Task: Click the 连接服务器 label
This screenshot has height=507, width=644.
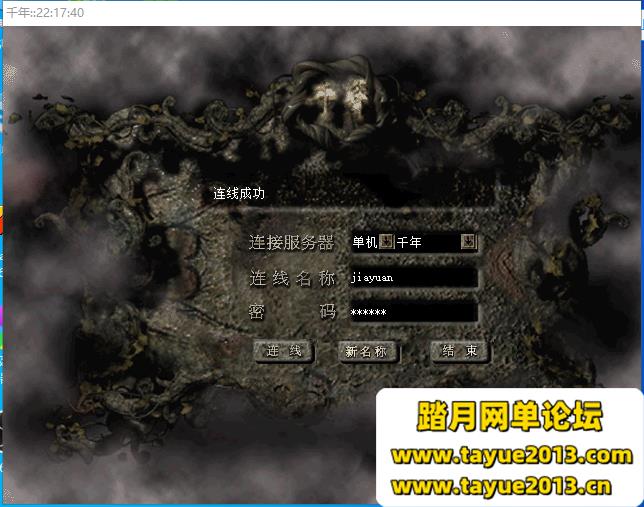Action: [x=291, y=242]
